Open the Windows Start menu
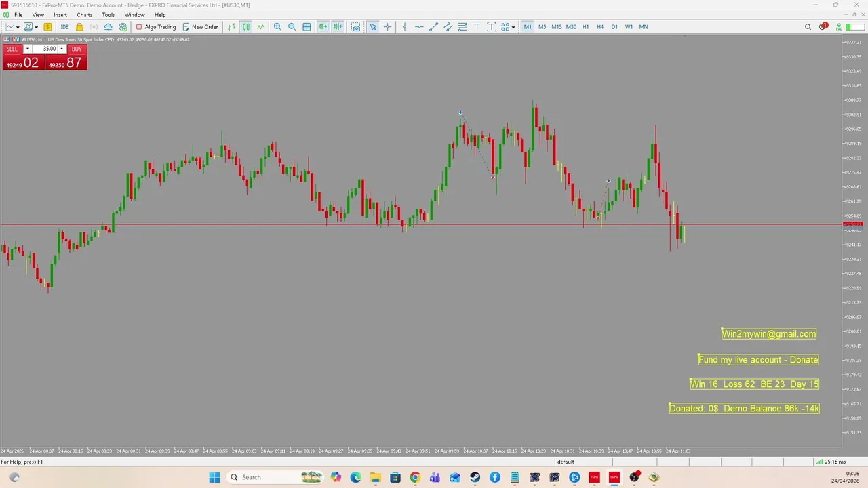The image size is (868, 488). pyautogui.click(x=214, y=477)
